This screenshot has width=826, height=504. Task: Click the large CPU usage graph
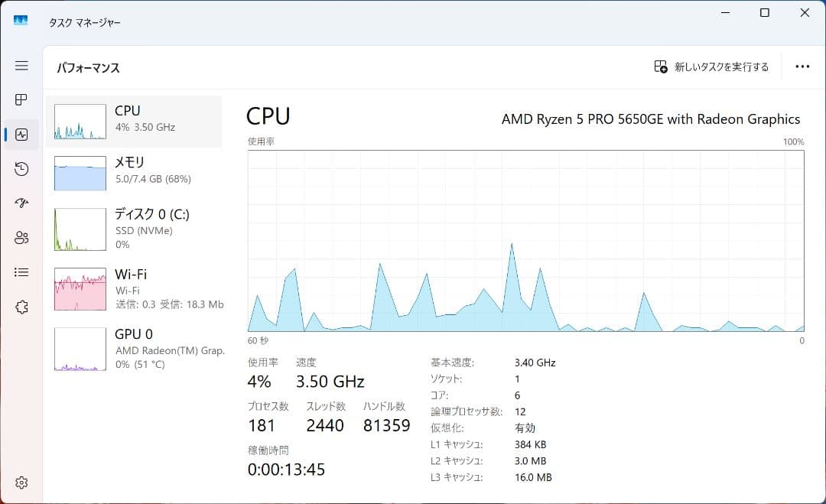click(525, 241)
